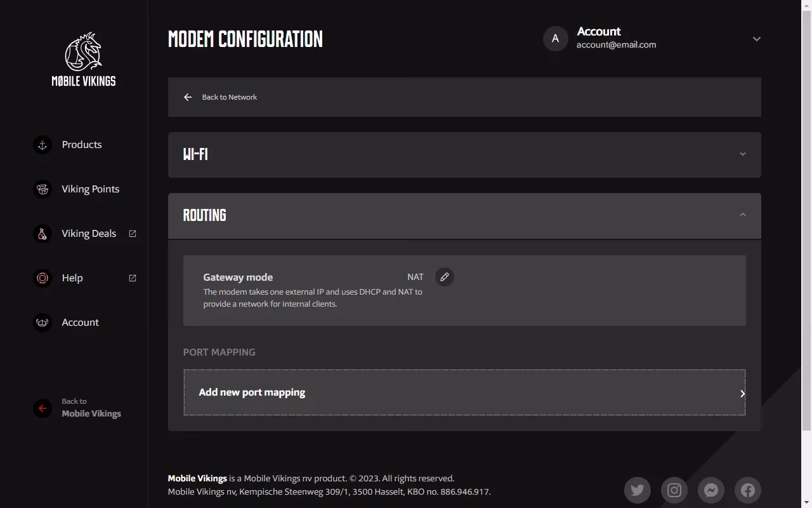This screenshot has width=812, height=508.
Task: Open the Account dropdown chevron
Action: click(756, 39)
